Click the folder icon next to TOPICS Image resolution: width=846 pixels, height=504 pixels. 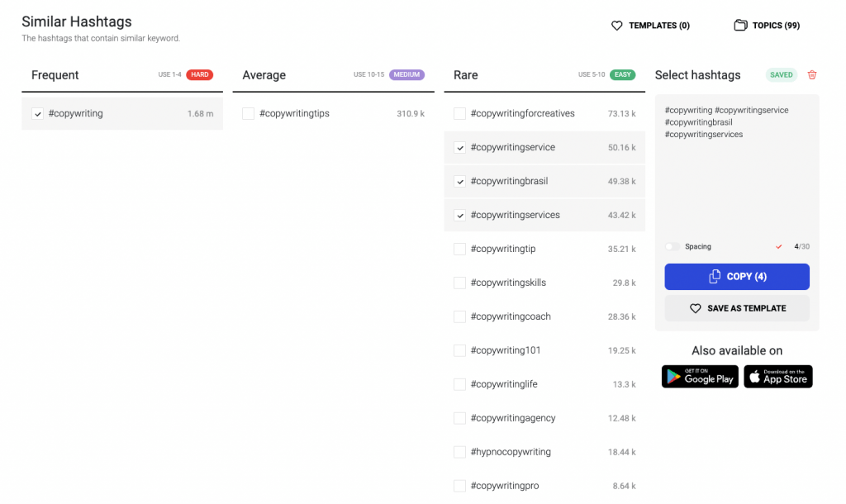[740, 26]
